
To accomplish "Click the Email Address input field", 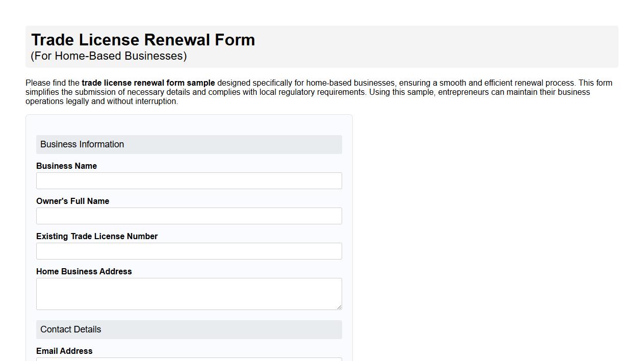I will 189,359.
